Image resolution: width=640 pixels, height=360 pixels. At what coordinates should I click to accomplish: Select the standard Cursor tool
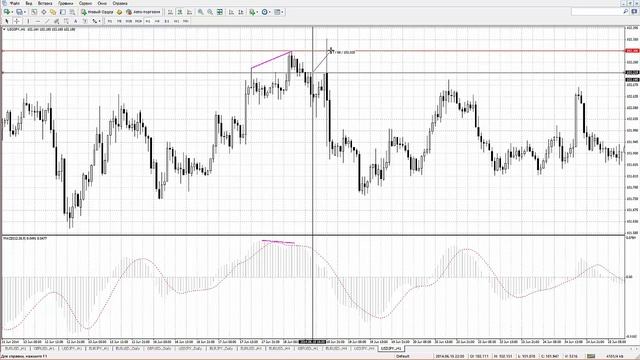[7, 21]
